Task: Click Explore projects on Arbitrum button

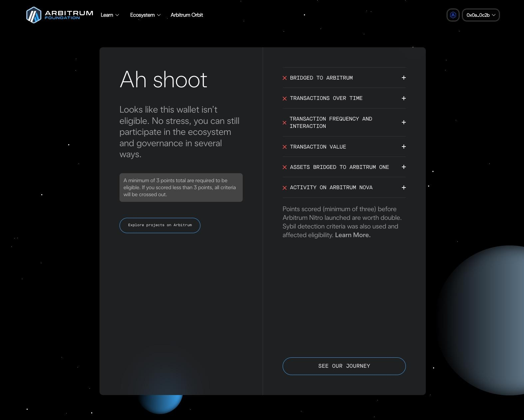Action: (160, 225)
